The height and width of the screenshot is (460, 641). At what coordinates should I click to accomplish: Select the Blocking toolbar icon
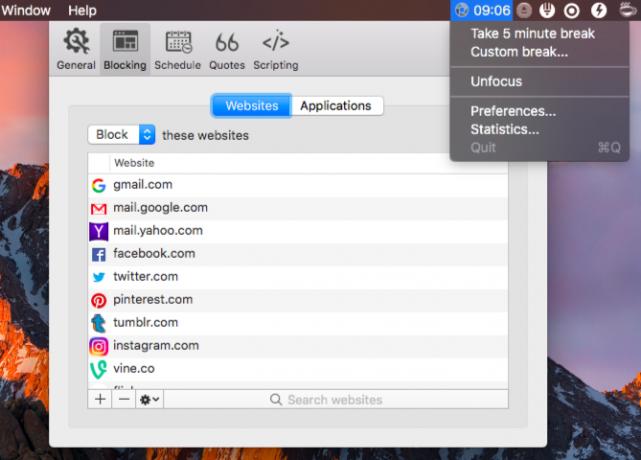[x=125, y=49]
